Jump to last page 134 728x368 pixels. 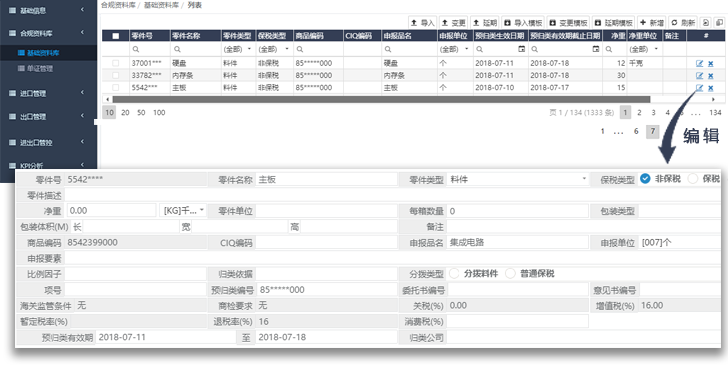(715, 112)
